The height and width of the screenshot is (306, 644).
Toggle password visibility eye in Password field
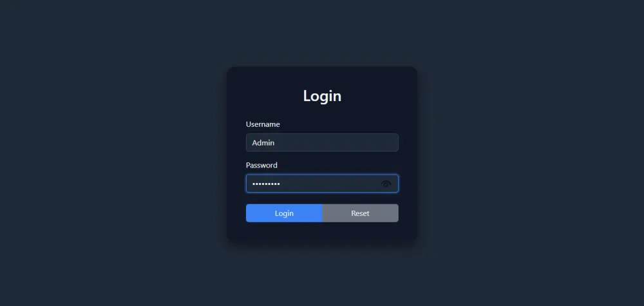point(386,184)
